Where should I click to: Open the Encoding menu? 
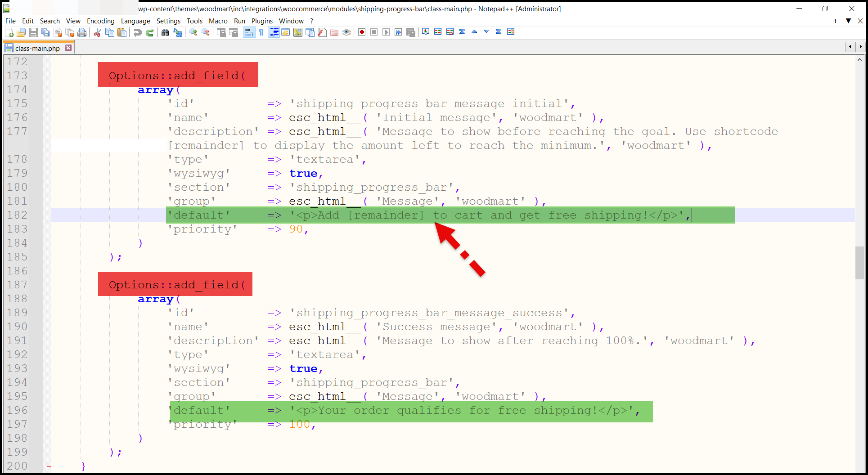(x=100, y=21)
